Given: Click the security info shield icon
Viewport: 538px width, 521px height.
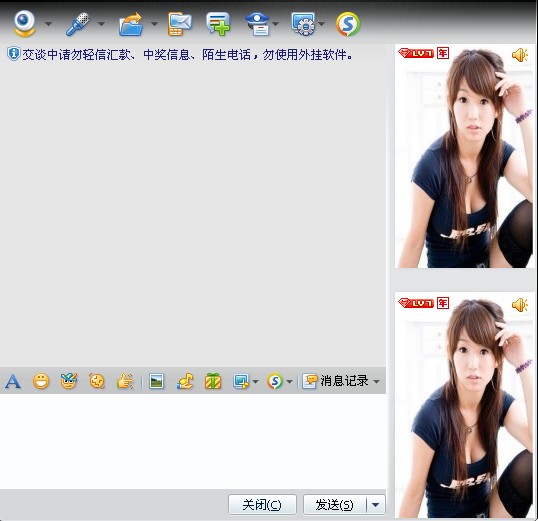Looking at the screenshot, I should [13, 54].
